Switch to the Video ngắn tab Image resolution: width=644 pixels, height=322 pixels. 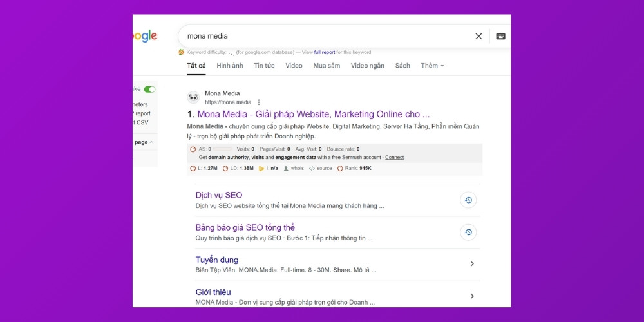tap(368, 66)
